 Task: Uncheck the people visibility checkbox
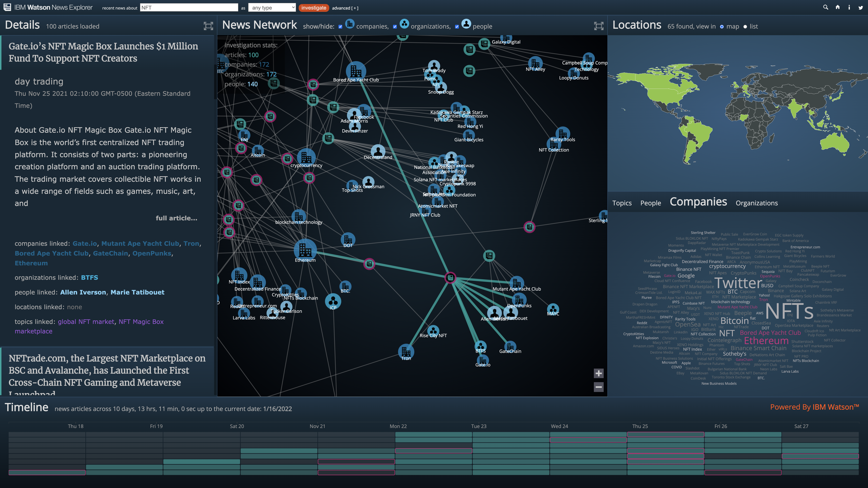[x=457, y=27]
